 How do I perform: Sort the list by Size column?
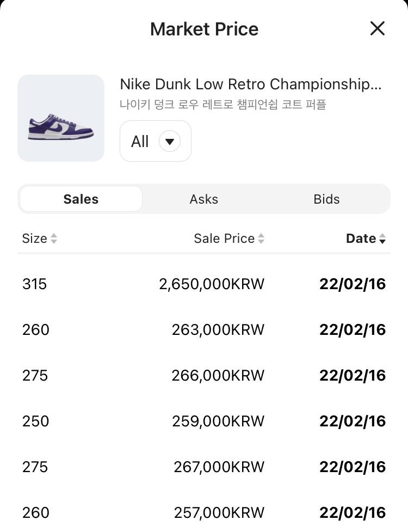coord(35,239)
